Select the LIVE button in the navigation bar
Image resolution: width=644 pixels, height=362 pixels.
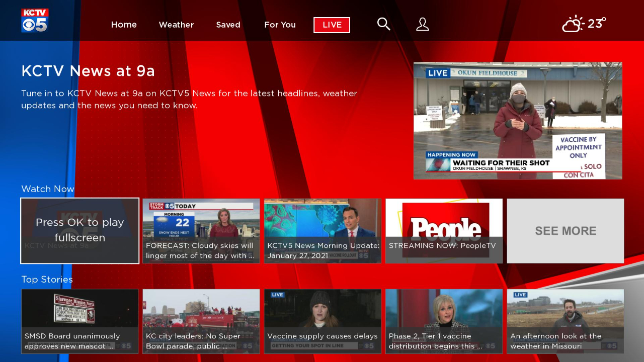click(x=332, y=25)
